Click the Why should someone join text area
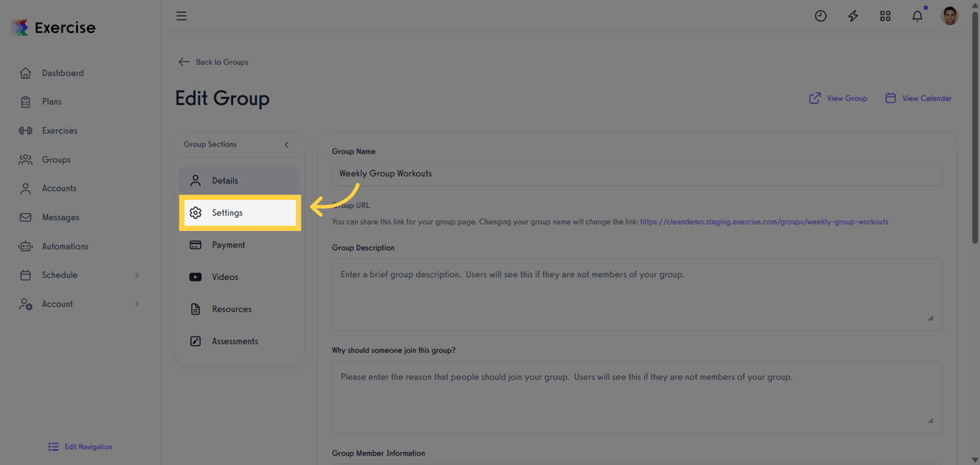The height and width of the screenshot is (465, 980). coord(637,397)
